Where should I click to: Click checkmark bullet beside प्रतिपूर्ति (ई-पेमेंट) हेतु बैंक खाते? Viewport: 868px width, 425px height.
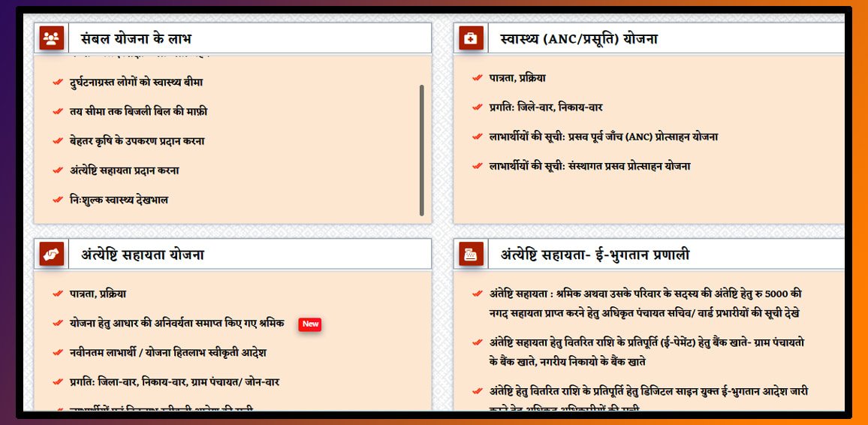478,342
